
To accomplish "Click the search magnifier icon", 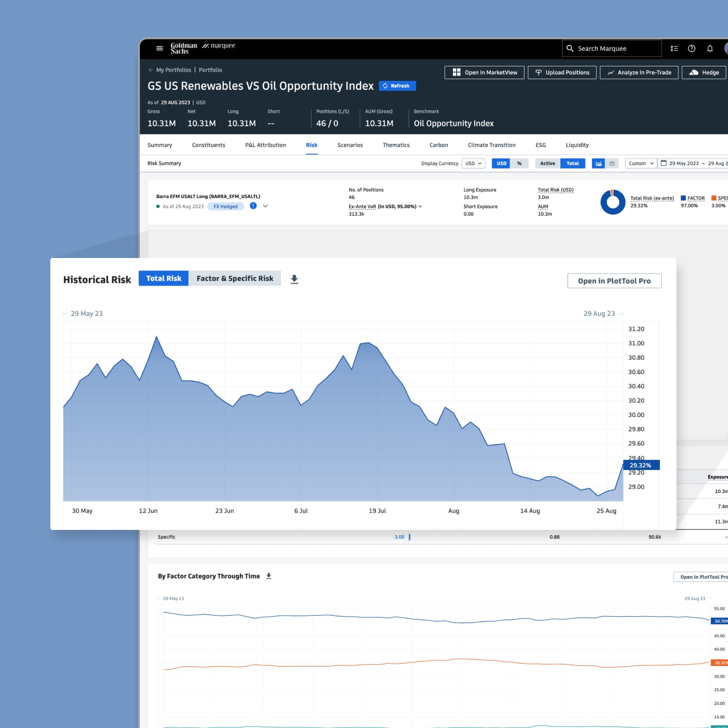I will pos(570,48).
